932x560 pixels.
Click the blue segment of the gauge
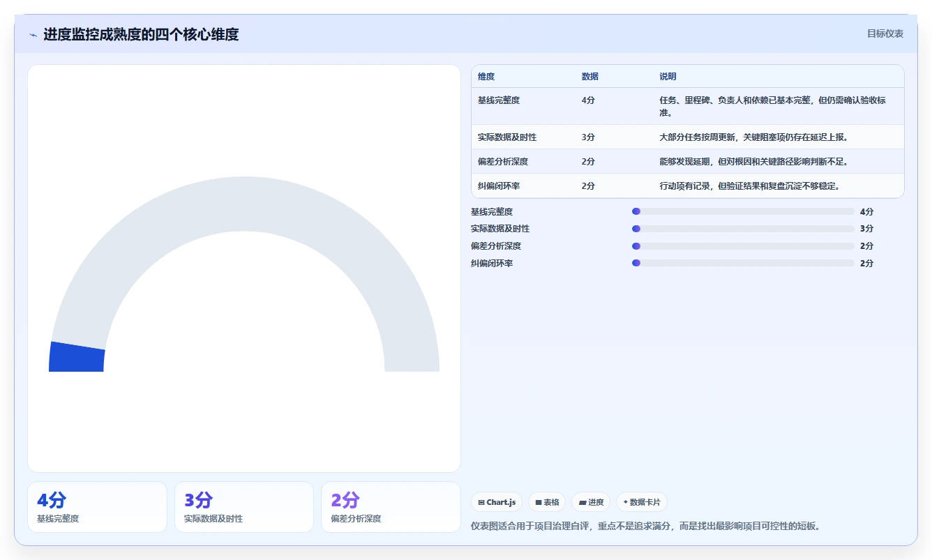click(x=77, y=357)
